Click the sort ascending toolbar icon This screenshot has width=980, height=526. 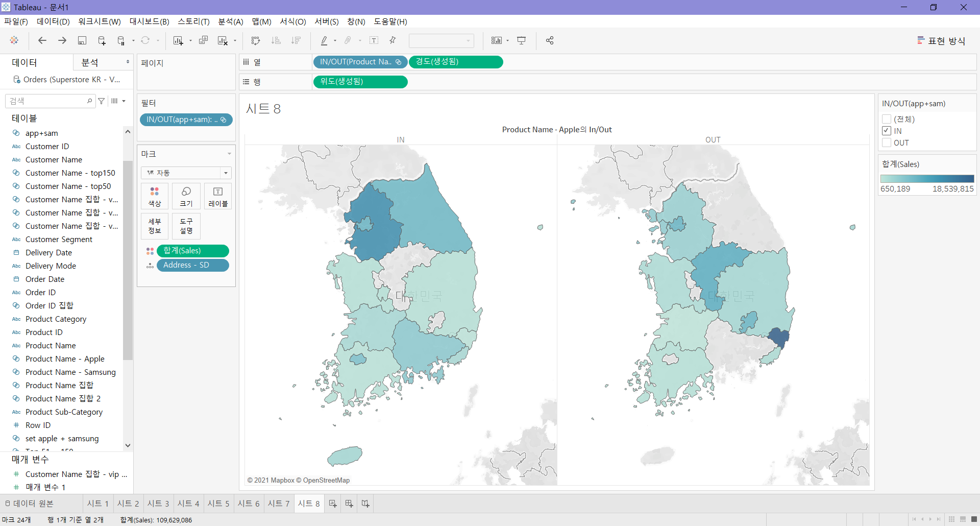[276, 40]
